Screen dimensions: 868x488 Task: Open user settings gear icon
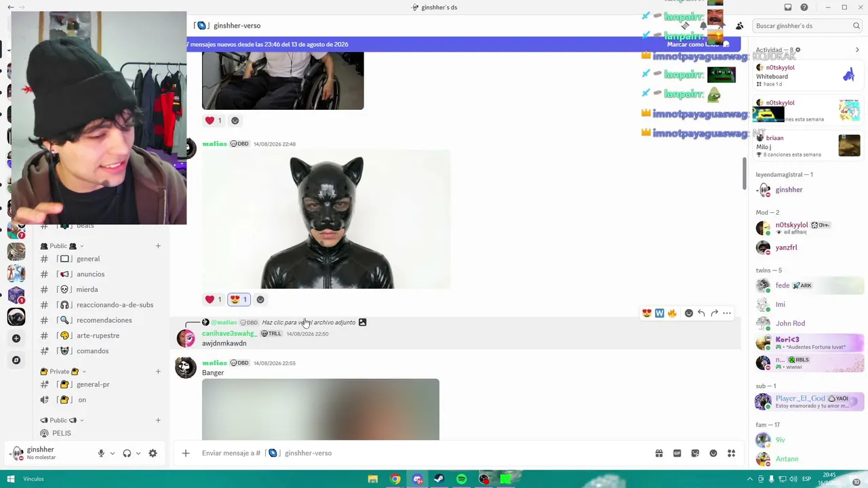coord(153,453)
